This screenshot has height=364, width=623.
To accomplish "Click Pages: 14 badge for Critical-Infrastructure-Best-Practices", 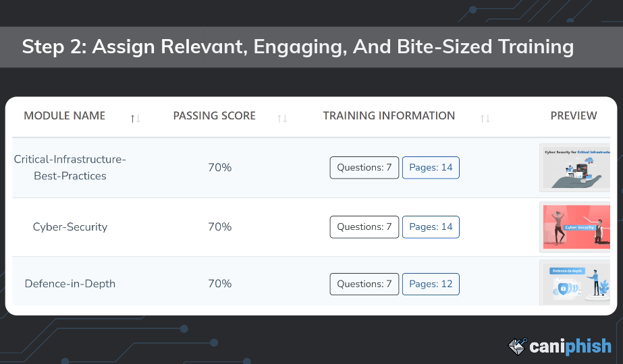I will [x=431, y=168].
